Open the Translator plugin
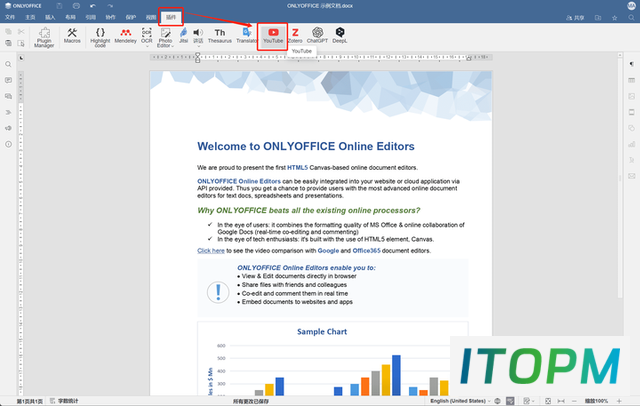This screenshot has height=406, width=640. (x=247, y=35)
